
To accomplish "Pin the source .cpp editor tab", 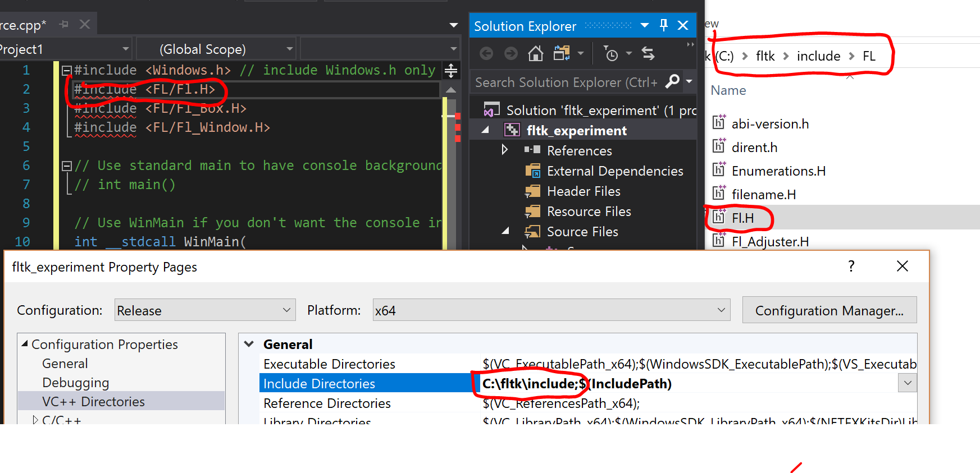I will [x=64, y=24].
